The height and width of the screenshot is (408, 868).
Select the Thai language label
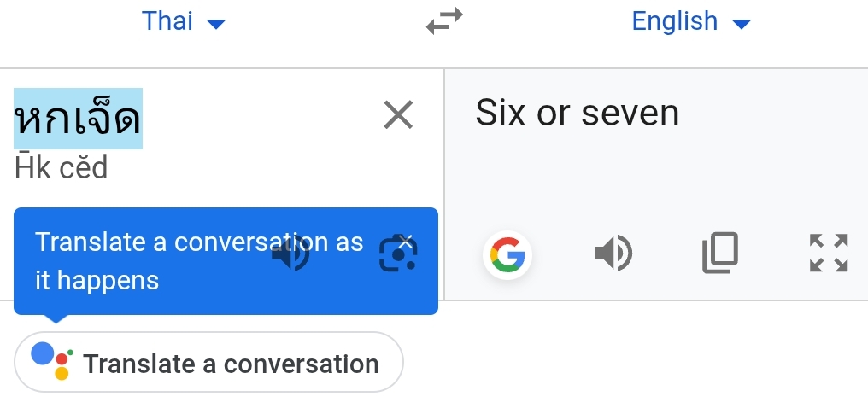pyautogui.click(x=167, y=21)
